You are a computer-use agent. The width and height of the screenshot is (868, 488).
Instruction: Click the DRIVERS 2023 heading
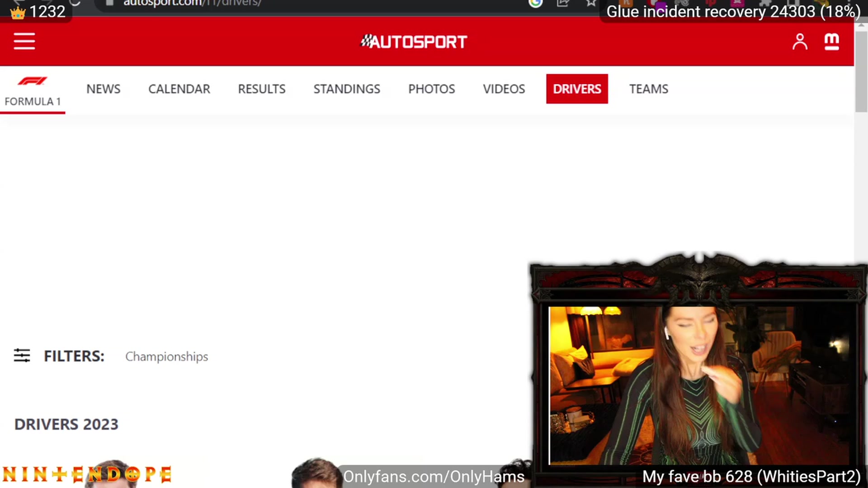point(66,424)
